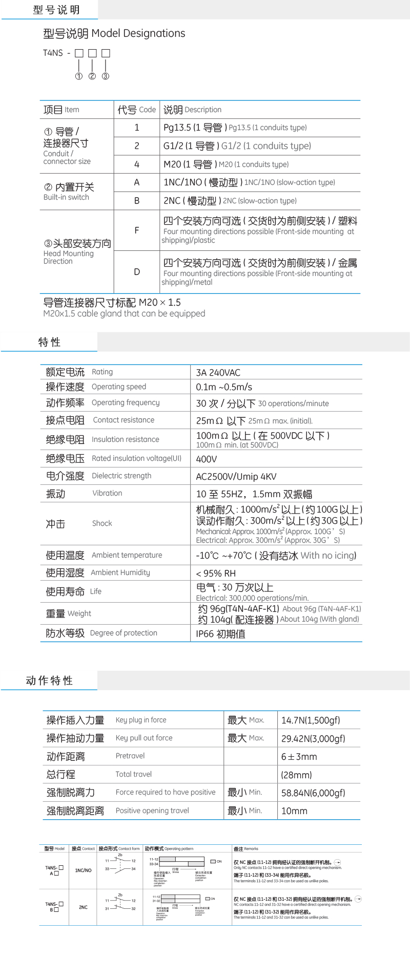
Task: Click code 'B' for built-in switch
Action: [x=137, y=201]
